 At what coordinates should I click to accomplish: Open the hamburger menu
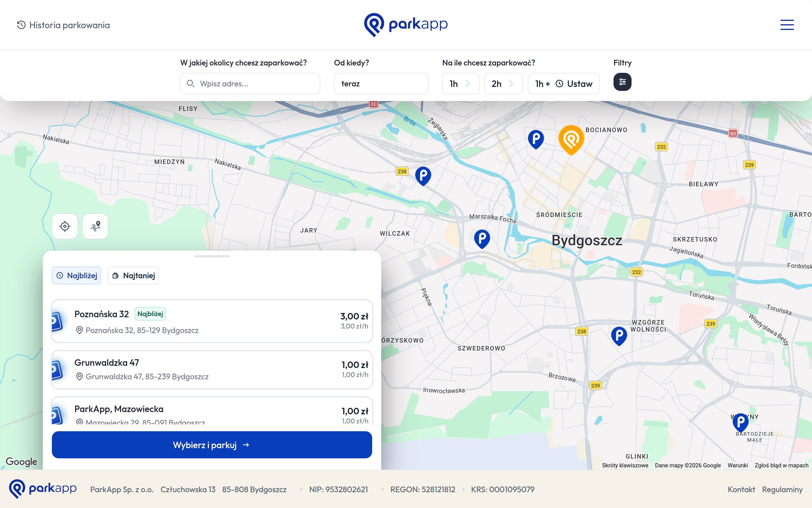pos(787,25)
